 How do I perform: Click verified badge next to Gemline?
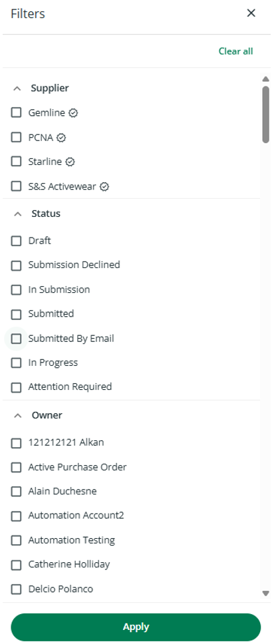(73, 113)
